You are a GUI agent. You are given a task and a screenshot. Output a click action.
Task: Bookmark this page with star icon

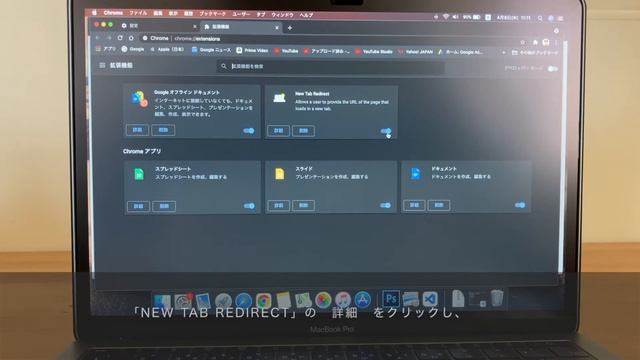coord(522,42)
